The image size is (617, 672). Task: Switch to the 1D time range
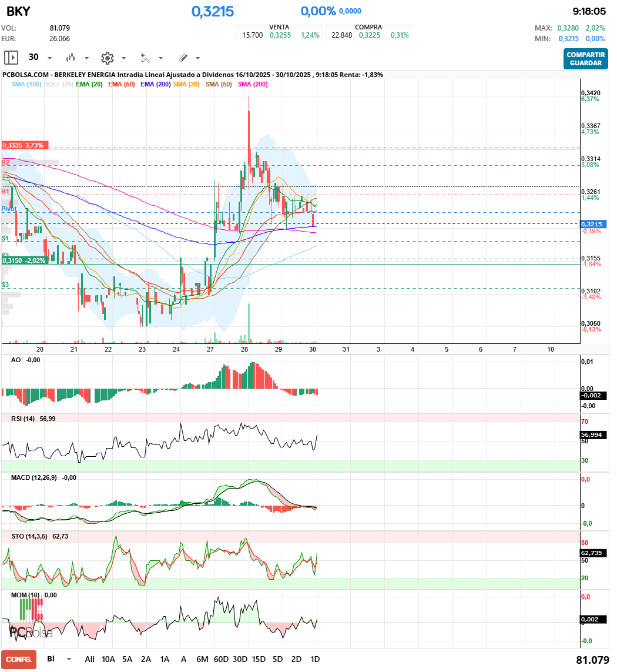coord(315,659)
